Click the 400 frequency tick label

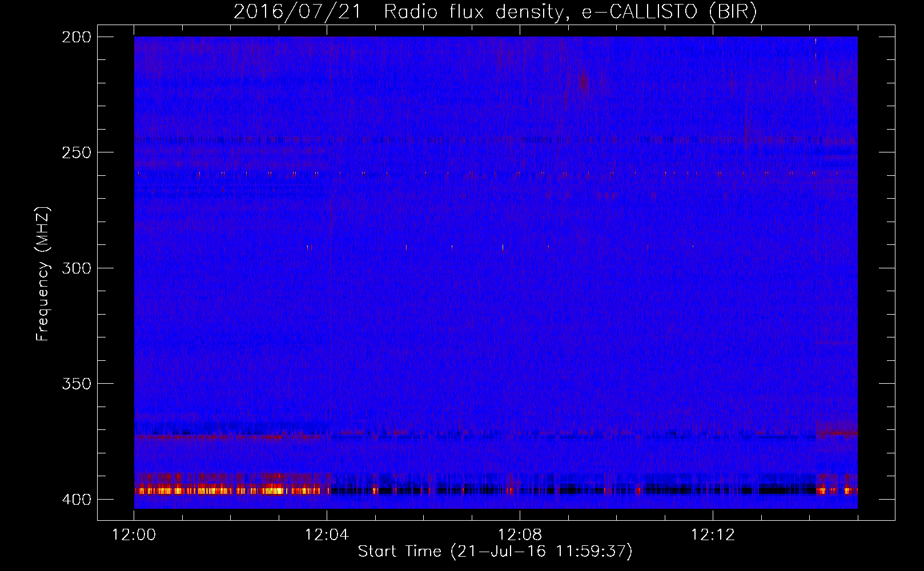point(77,500)
